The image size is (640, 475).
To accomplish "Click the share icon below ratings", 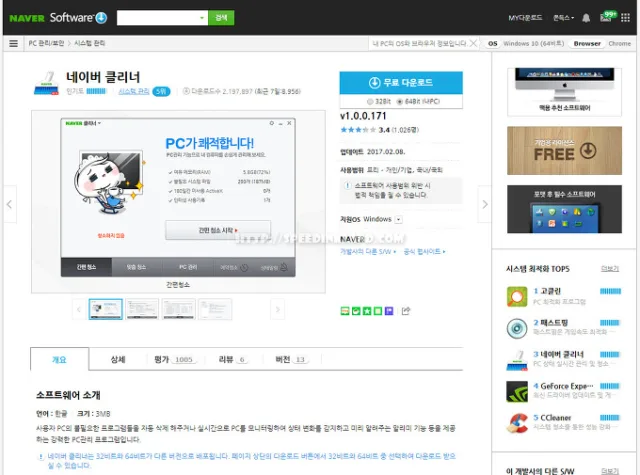I will pyautogui.click(x=406, y=311).
